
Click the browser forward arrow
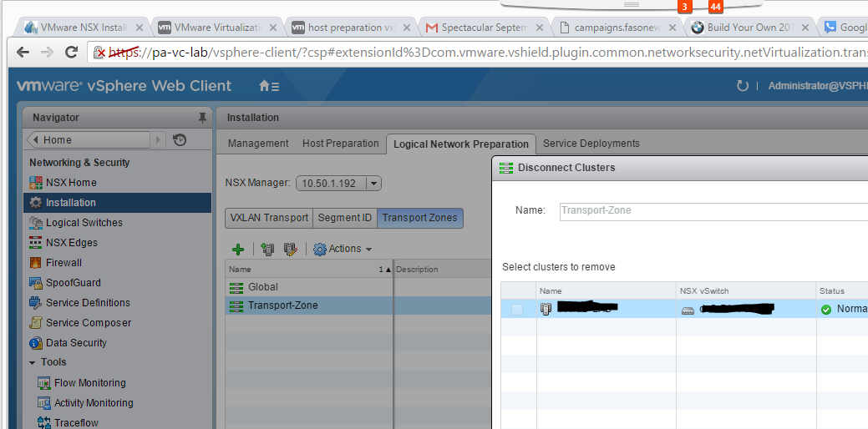[47, 53]
